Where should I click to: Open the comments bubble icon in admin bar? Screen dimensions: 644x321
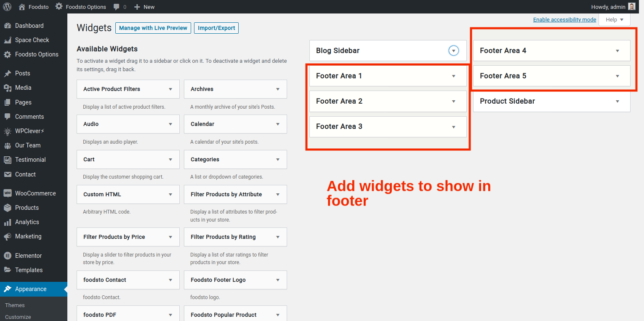[x=116, y=7]
